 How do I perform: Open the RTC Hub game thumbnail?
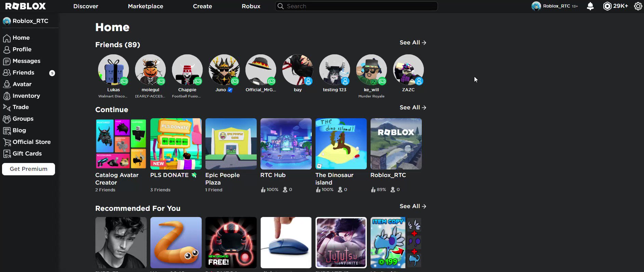(x=286, y=144)
